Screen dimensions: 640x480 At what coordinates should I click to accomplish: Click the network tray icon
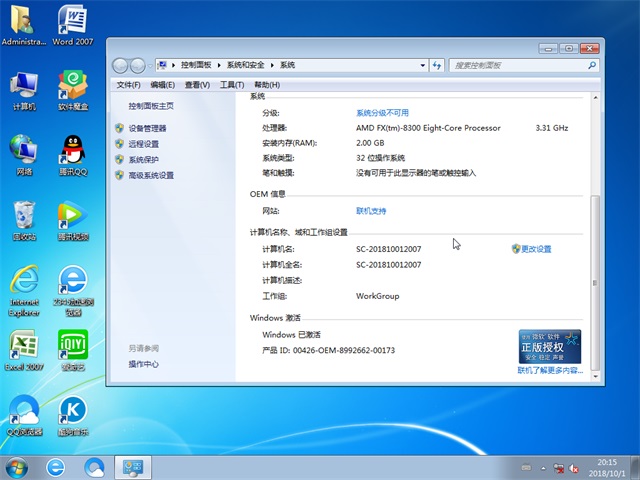558,468
